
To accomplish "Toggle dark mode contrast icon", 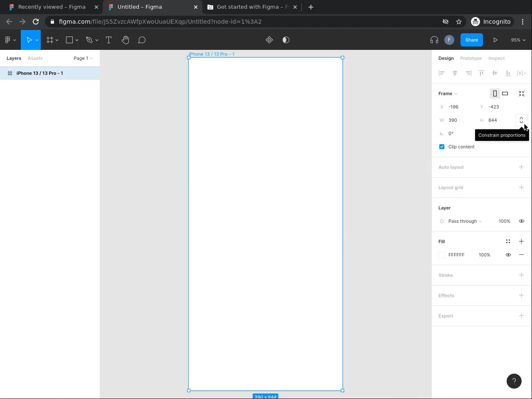I will coord(286,40).
